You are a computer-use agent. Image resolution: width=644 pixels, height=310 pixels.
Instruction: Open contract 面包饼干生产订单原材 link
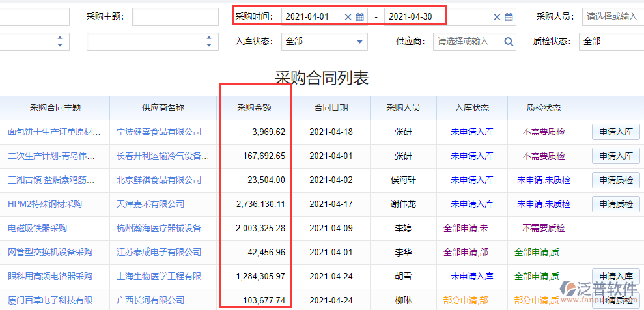(55, 132)
